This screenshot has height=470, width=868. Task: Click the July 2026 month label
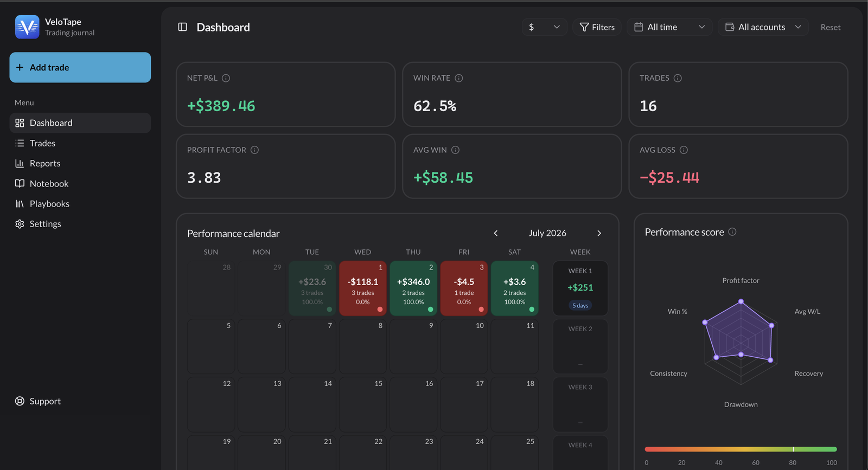pos(547,233)
